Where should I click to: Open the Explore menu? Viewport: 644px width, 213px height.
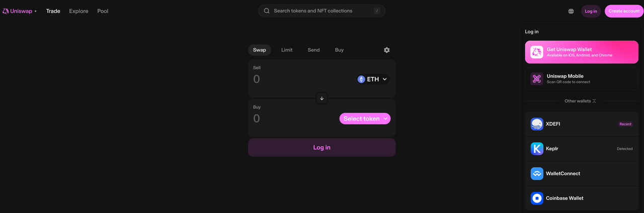(x=78, y=11)
